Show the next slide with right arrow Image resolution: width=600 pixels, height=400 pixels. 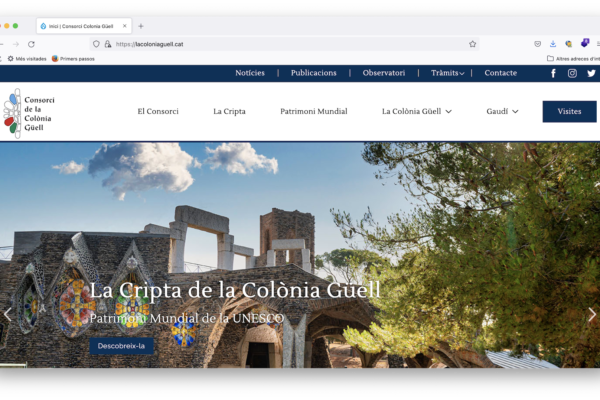point(591,314)
